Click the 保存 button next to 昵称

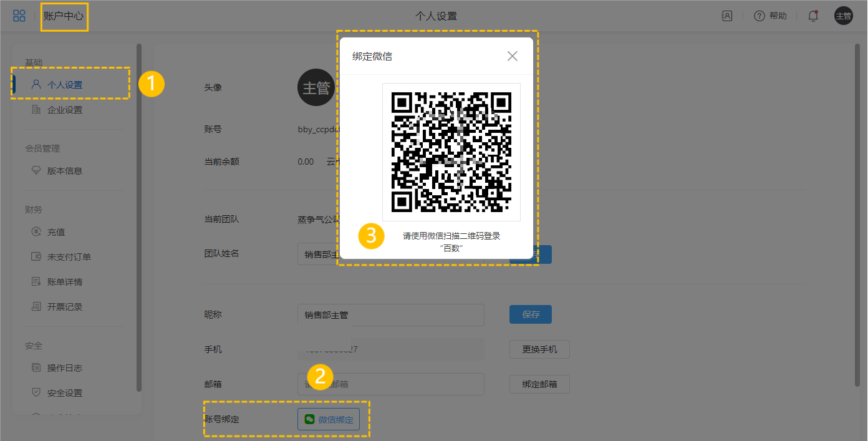coord(530,314)
